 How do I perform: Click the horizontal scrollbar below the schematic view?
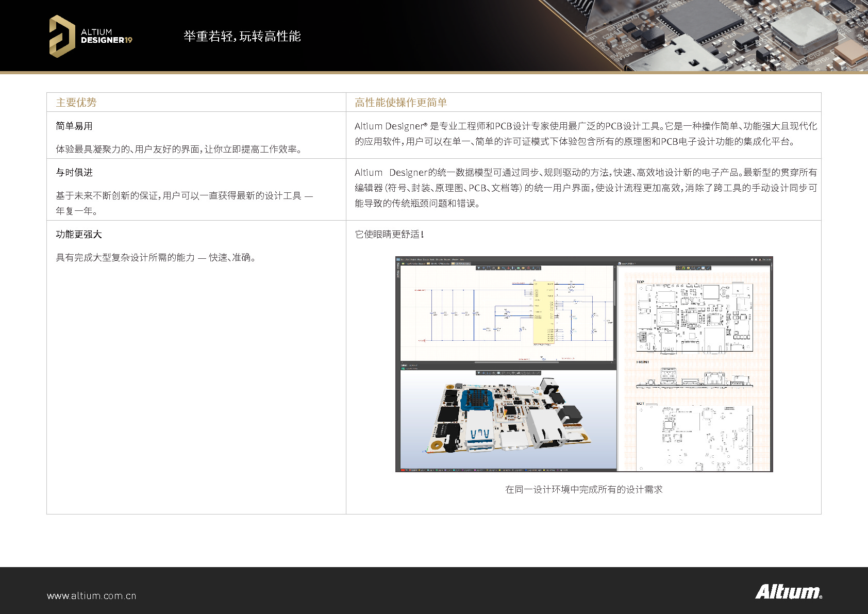click(514, 362)
